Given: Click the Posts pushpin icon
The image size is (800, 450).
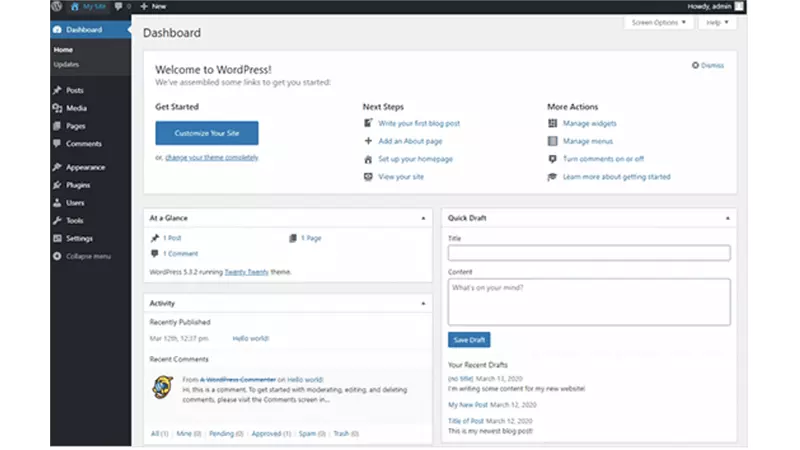Looking at the screenshot, I should click(57, 90).
